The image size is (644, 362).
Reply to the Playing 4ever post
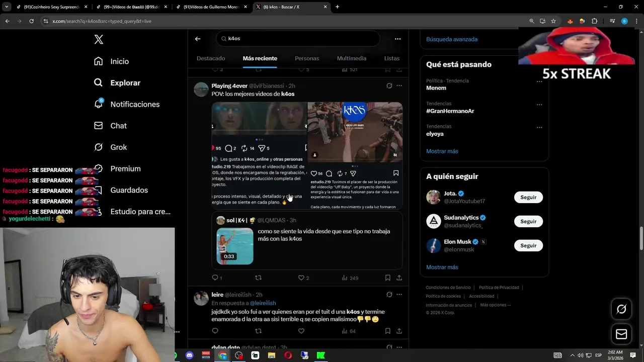tap(215, 278)
